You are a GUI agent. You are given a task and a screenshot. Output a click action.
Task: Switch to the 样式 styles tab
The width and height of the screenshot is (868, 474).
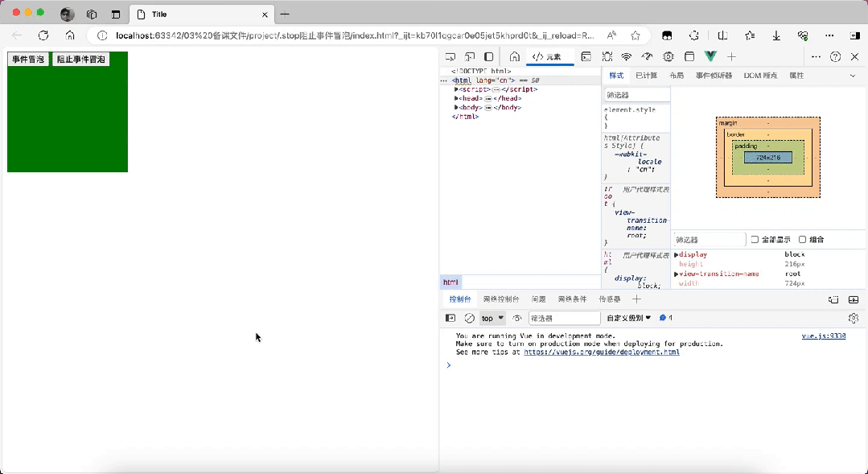(x=616, y=76)
